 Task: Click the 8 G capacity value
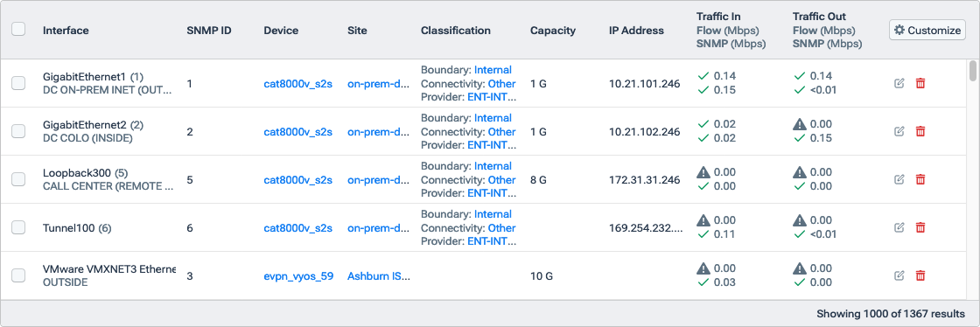(538, 180)
